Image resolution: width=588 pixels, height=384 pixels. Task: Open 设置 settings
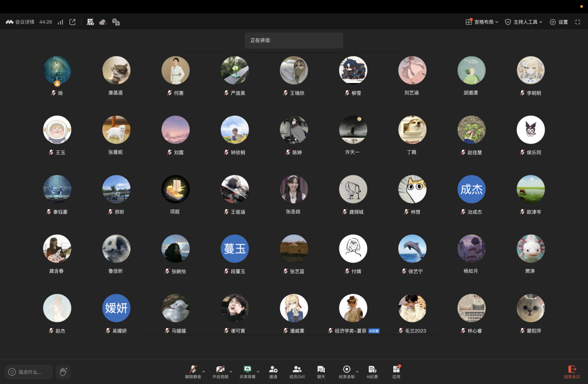559,22
